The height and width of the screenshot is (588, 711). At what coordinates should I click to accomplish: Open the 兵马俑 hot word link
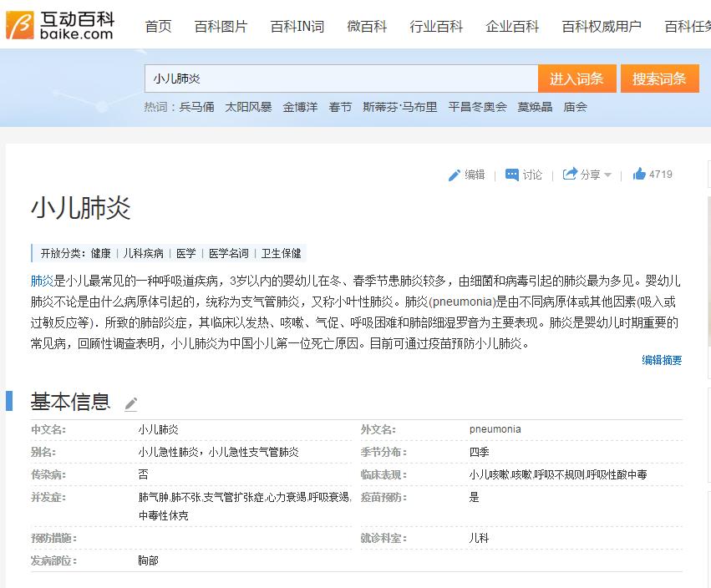coord(198,107)
